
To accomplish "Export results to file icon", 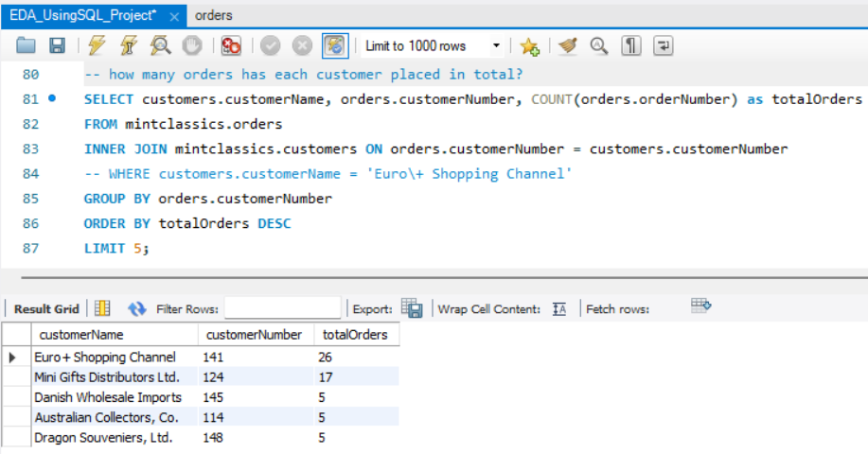I will (x=412, y=308).
